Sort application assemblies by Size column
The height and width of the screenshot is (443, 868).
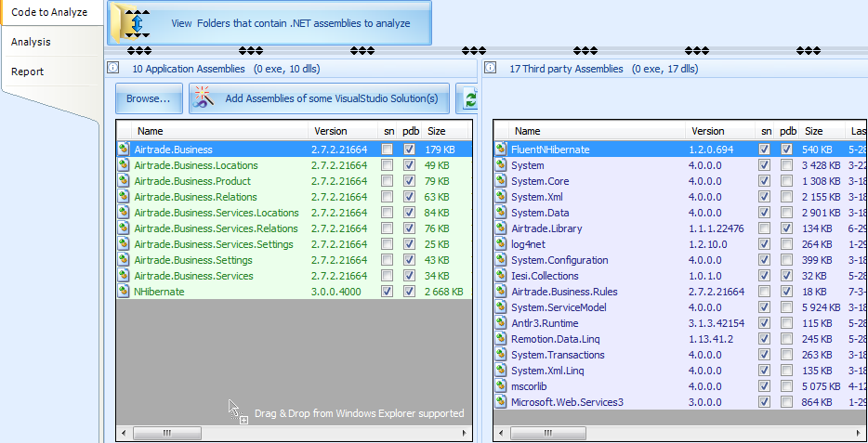(x=446, y=131)
